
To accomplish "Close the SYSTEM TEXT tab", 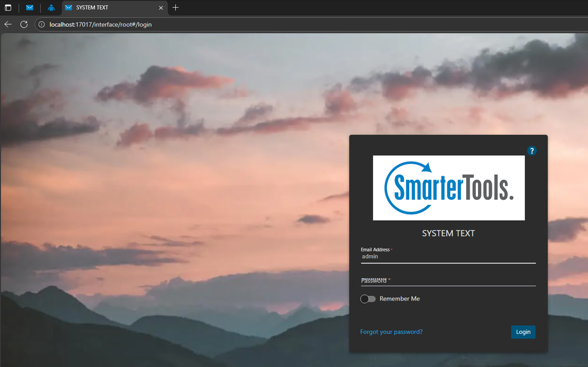I will tap(161, 8).
